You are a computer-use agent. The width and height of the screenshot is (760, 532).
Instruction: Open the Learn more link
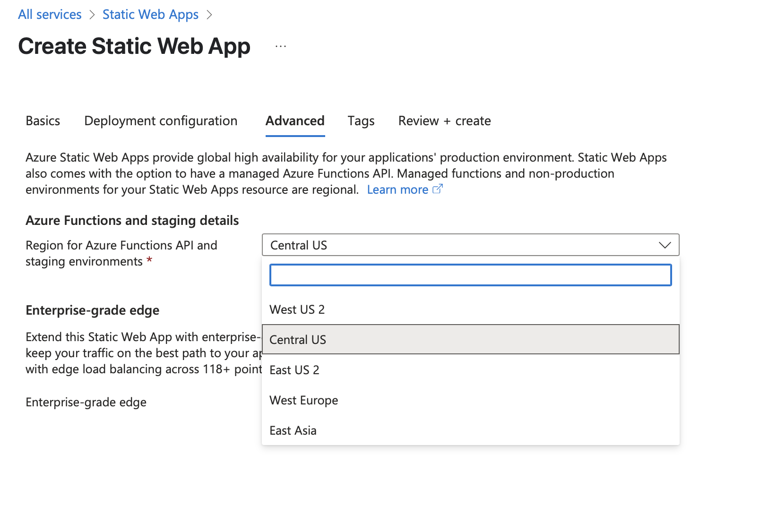coord(397,189)
